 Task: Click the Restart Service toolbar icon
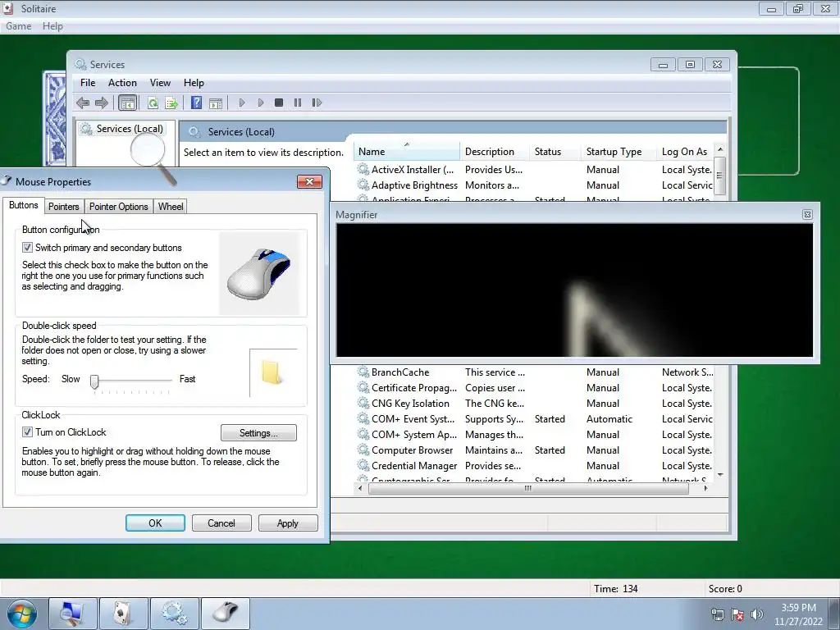point(317,103)
